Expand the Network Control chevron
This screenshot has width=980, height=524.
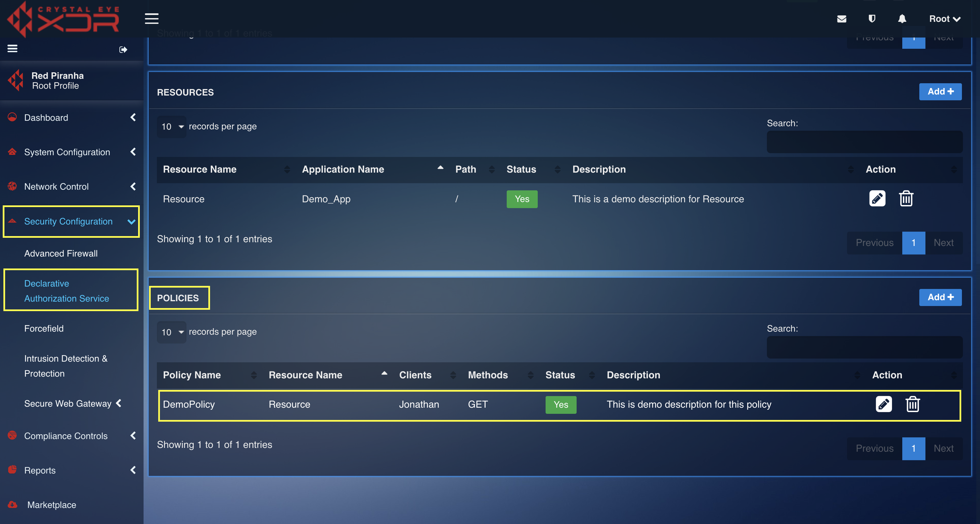133,186
